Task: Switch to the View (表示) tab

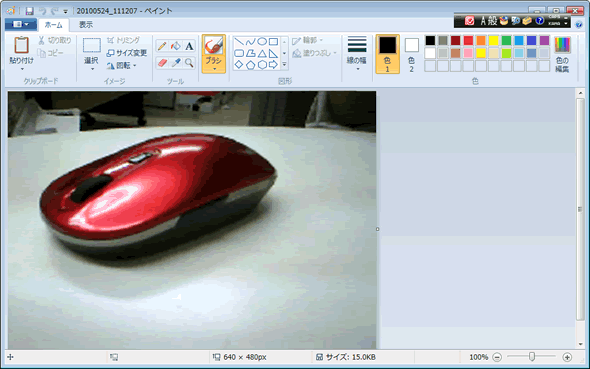Action: [86, 25]
